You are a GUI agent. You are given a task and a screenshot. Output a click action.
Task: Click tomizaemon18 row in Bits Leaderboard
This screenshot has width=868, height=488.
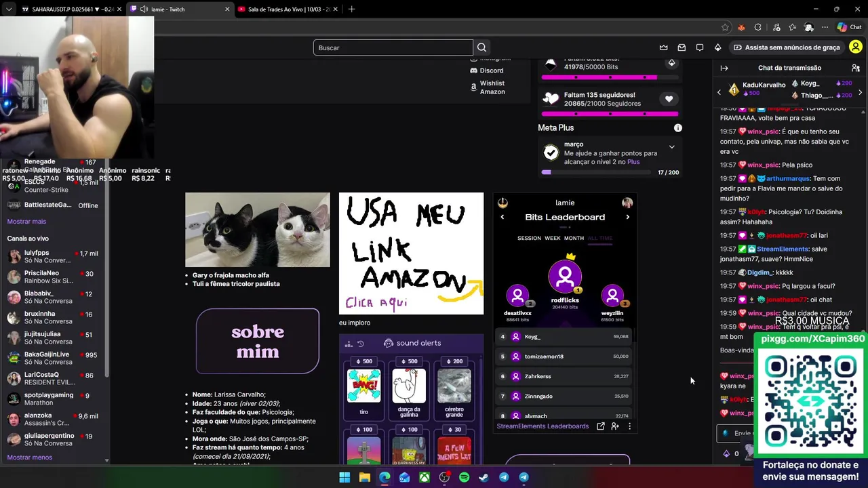pos(565,357)
